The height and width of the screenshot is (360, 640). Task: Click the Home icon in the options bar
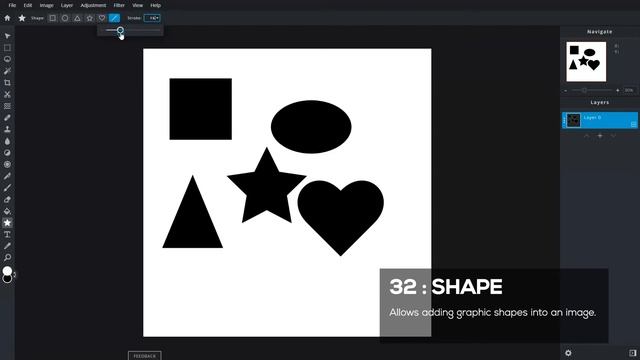point(7,18)
